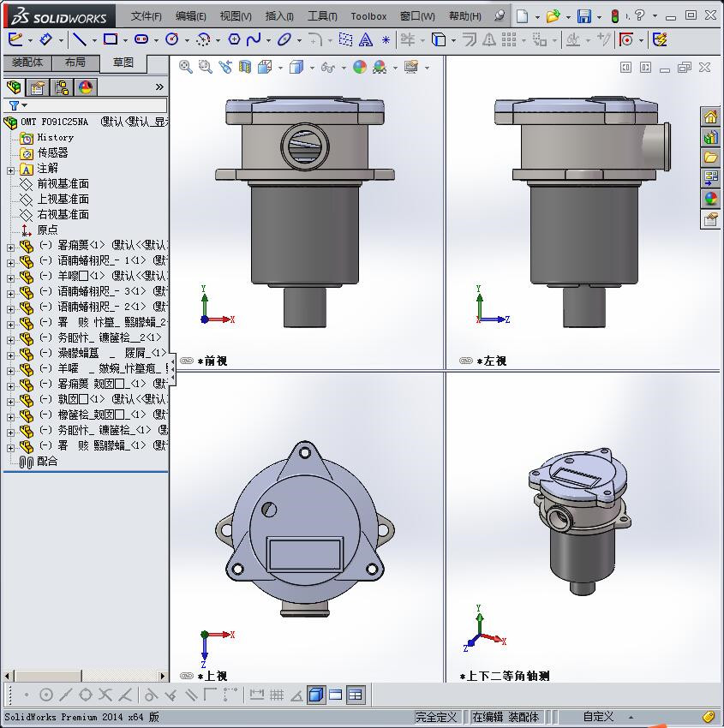Click the Save floppy disk icon
724x728 pixels.
583,16
